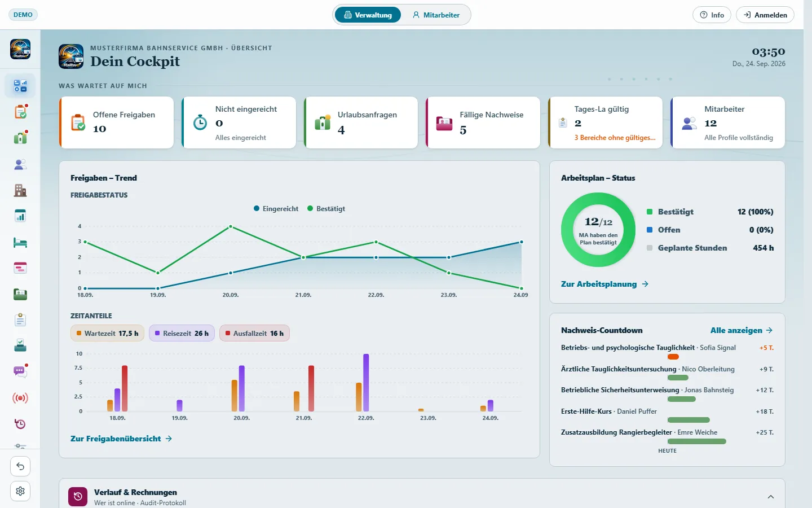Screen dimensions: 812x508
Task: Follow the Zur Arbeitsplanung link
Action: point(604,284)
